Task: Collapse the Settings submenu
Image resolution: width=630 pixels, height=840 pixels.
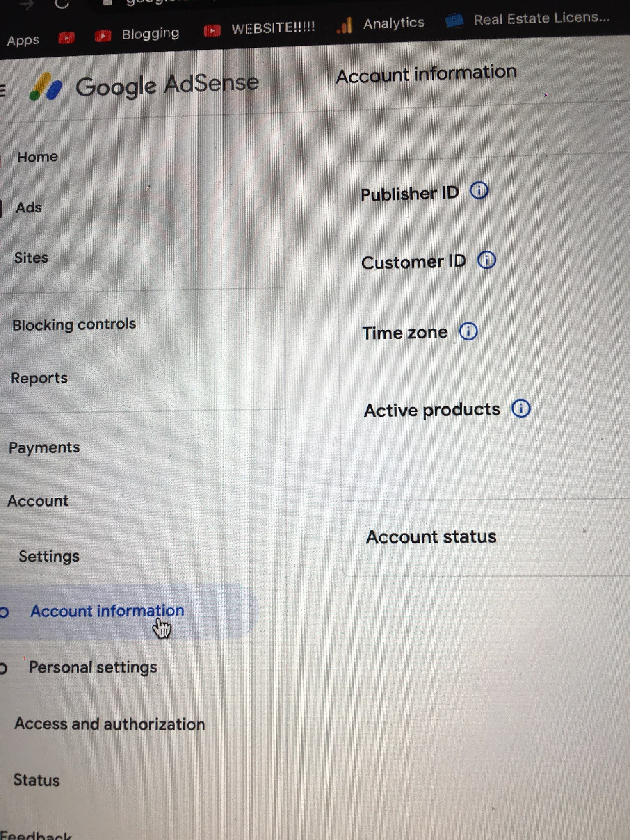Action: 49,557
